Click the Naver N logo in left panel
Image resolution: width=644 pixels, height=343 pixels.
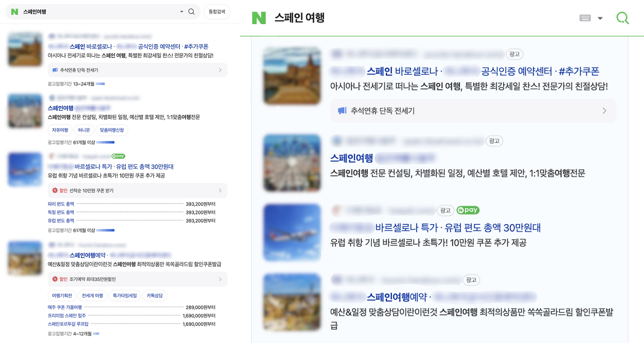pyautogui.click(x=15, y=12)
